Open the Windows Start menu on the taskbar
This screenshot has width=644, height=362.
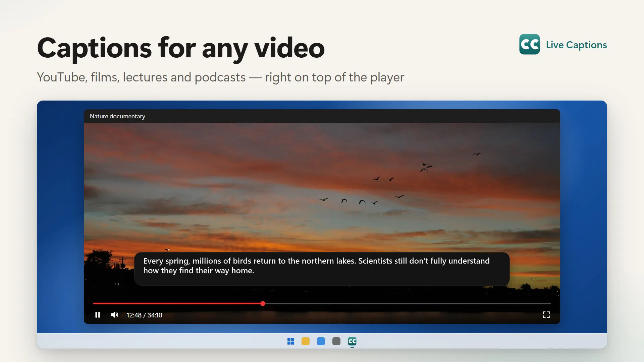click(x=291, y=341)
